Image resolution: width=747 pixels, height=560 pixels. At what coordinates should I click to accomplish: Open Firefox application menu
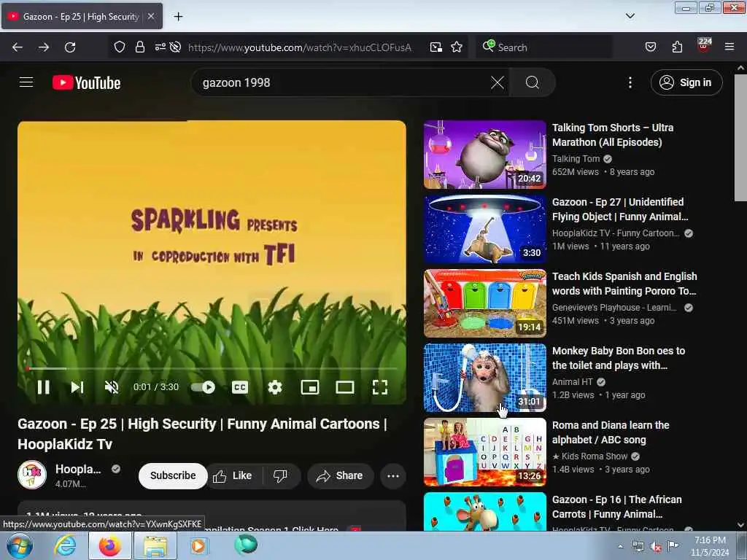[729, 47]
